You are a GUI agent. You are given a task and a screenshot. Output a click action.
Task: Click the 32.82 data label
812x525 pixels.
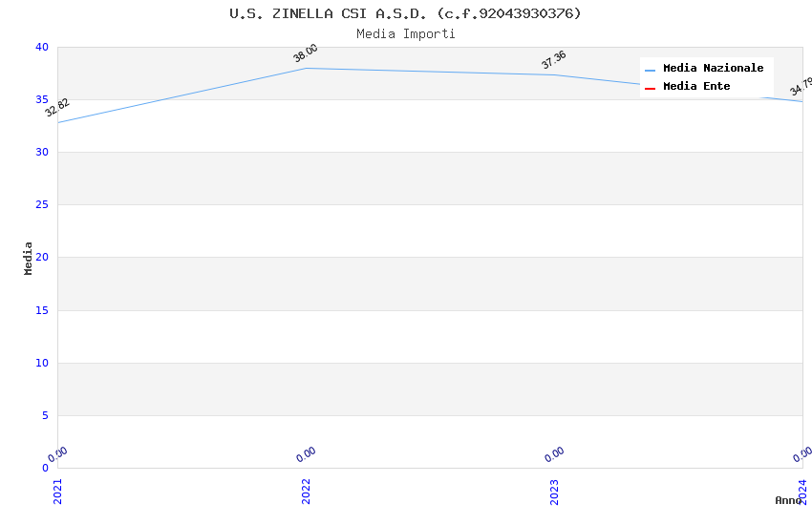(57, 108)
